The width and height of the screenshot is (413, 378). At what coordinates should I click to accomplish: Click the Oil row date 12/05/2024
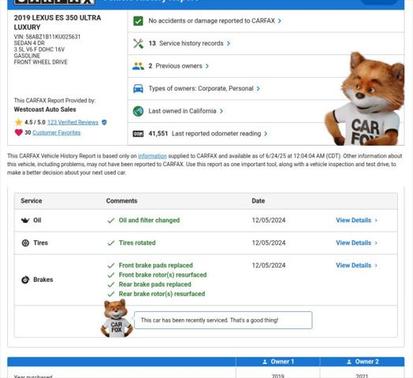click(x=269, y=220)
